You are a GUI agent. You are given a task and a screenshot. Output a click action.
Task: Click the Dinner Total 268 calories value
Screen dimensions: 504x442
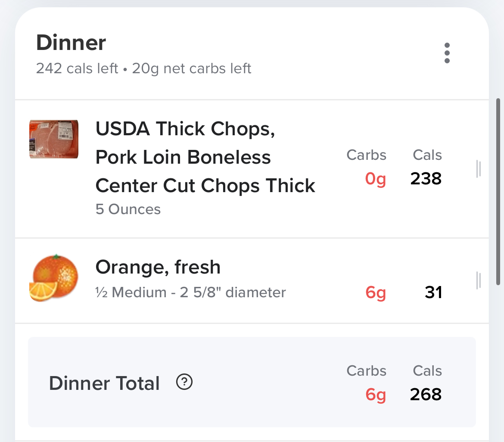(x=426, y=394)
